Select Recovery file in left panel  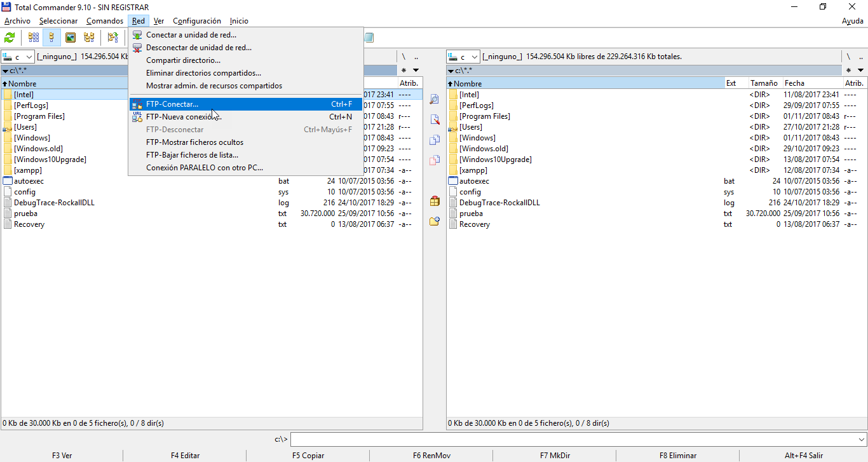tap(29, 224)
